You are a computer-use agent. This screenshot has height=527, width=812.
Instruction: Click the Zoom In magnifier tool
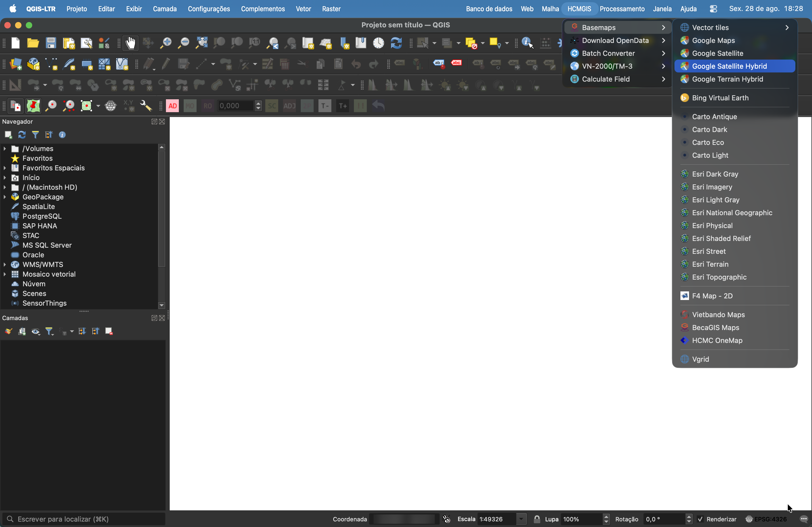pos(166,43)
